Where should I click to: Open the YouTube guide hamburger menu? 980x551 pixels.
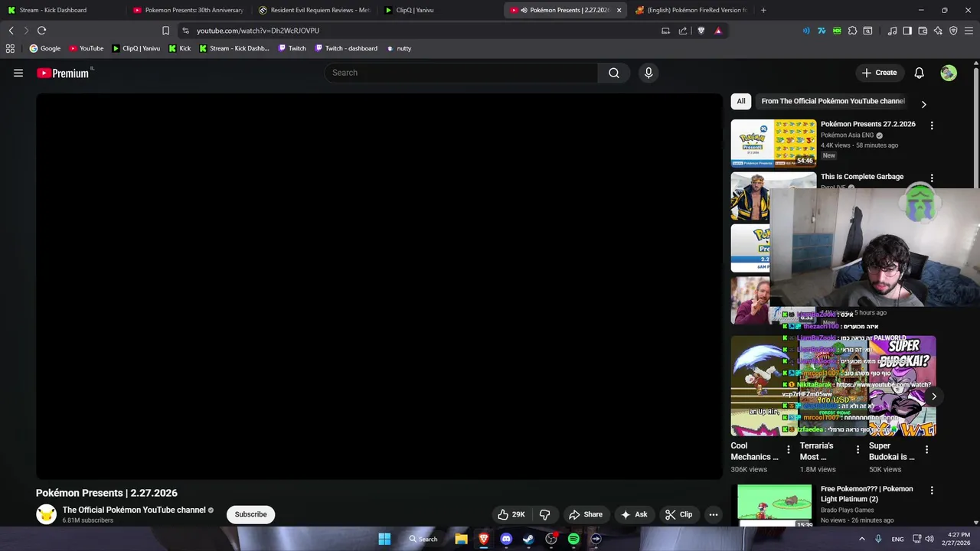[x=18, y=73]
